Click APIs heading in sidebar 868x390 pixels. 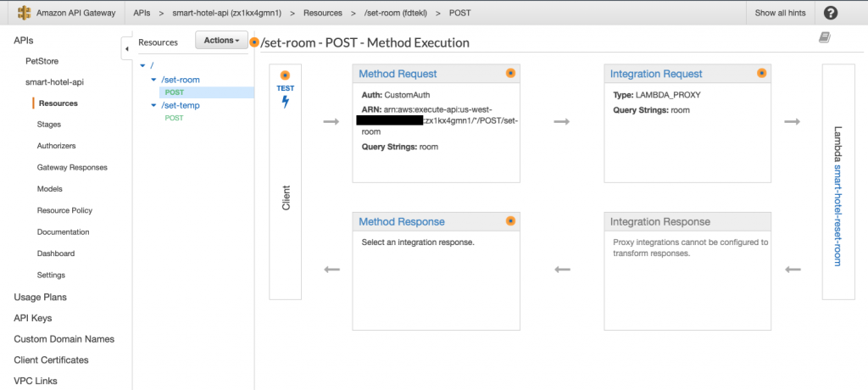(24, 41)
